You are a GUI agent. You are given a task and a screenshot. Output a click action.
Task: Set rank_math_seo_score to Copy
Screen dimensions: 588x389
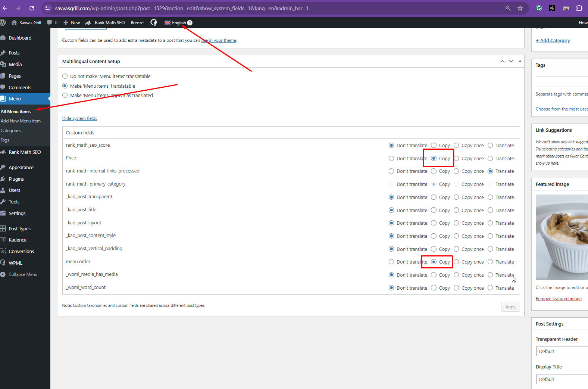[434, 145]
